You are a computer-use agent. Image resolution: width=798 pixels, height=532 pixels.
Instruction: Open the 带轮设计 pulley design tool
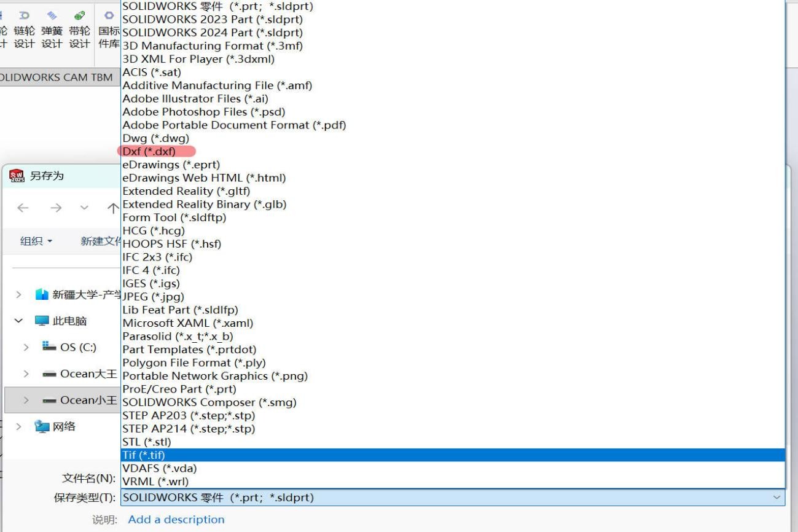(x=79, y=28)
